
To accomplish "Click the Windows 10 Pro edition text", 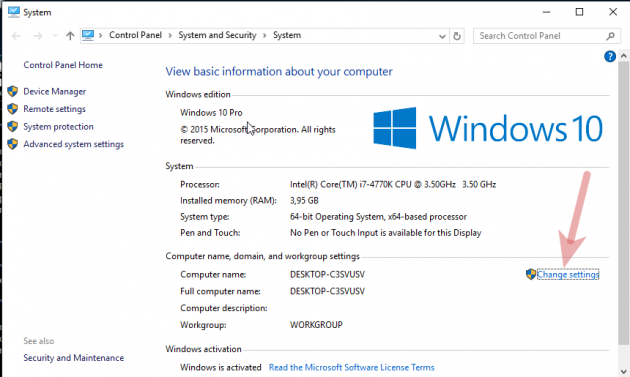I will pos(211,113).
